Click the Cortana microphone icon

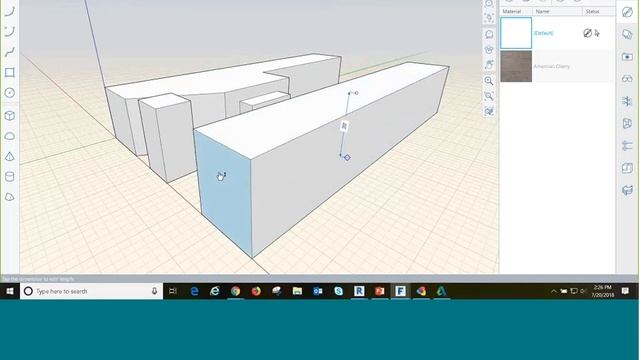154,291
